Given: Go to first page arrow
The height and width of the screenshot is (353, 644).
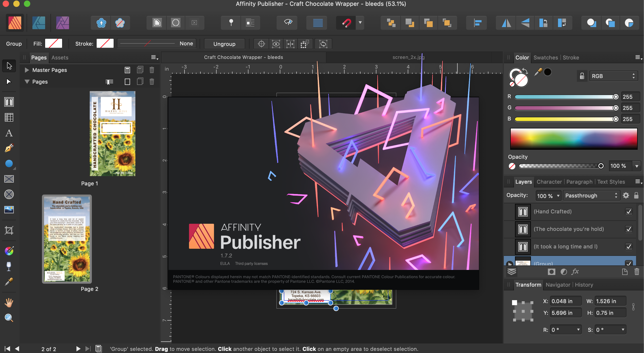Looking at the screenshot, I should [x=7, y=349].
